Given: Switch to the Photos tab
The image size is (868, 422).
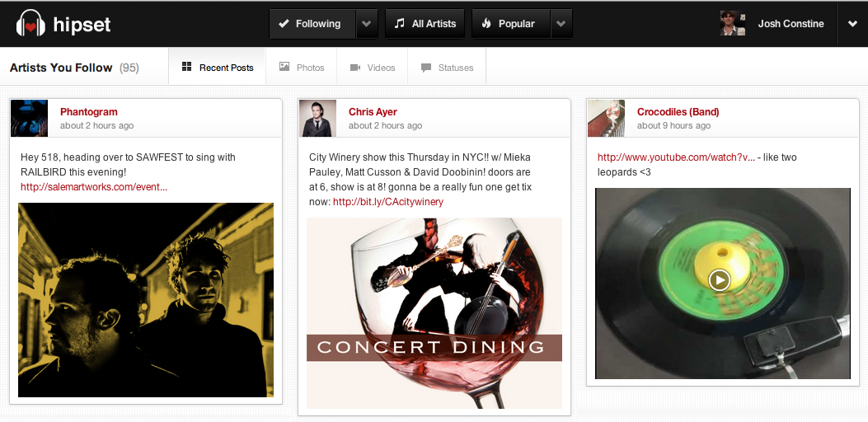Looking at the screenshot, I should [x=302, y=68].
